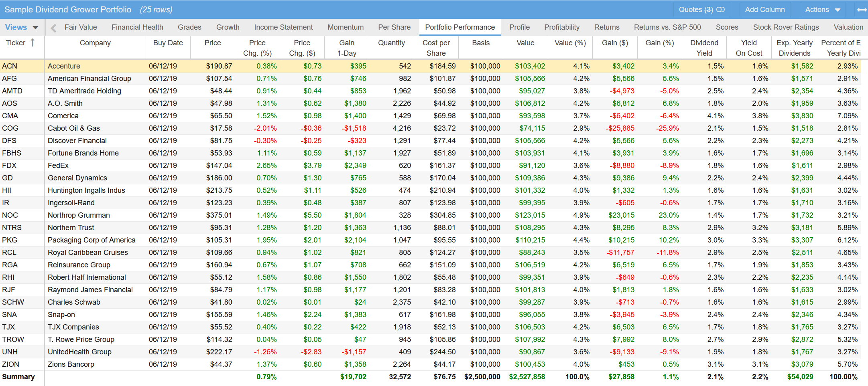868x386 pixels.
Task: Click the Yield On Cost column header
Action: (x=749, y=48)
